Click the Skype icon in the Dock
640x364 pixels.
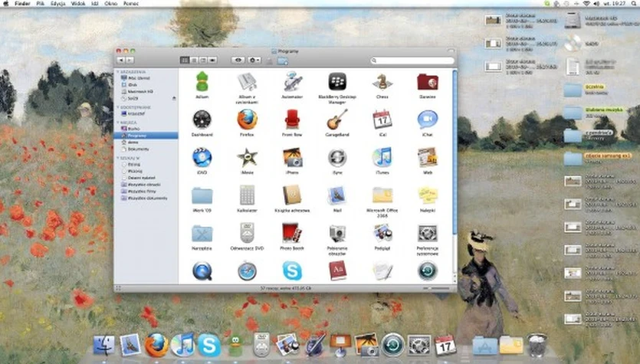(209, 345)
